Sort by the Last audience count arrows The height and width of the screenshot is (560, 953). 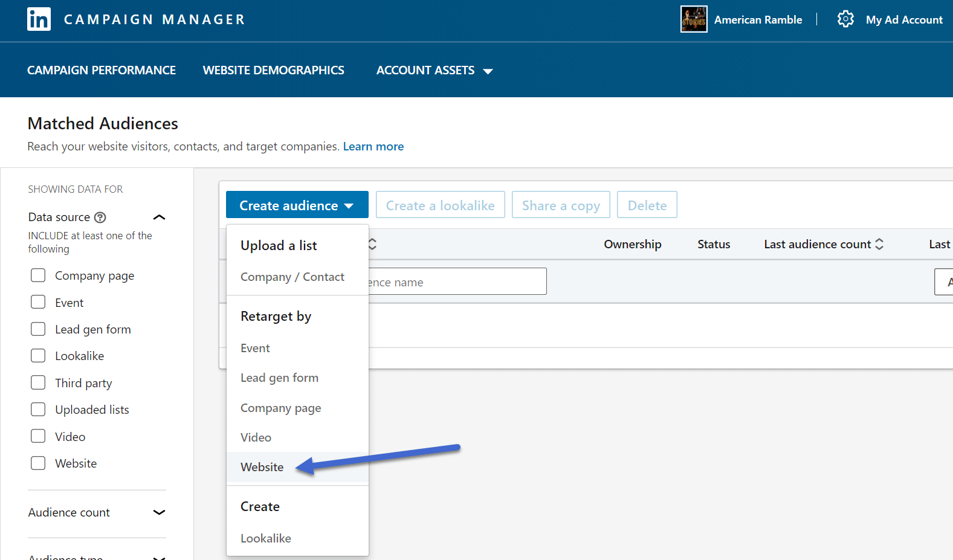pos(879,244)
